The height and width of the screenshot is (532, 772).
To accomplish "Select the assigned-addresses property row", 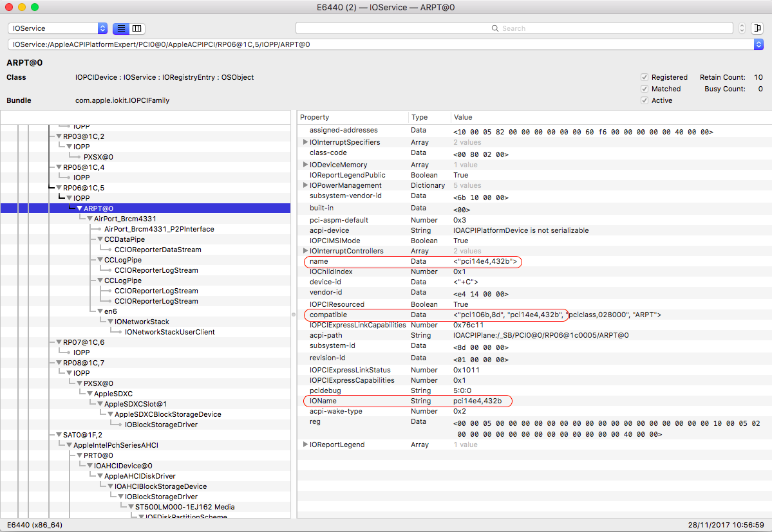I will pyautogui.click(x=534, y=131).
